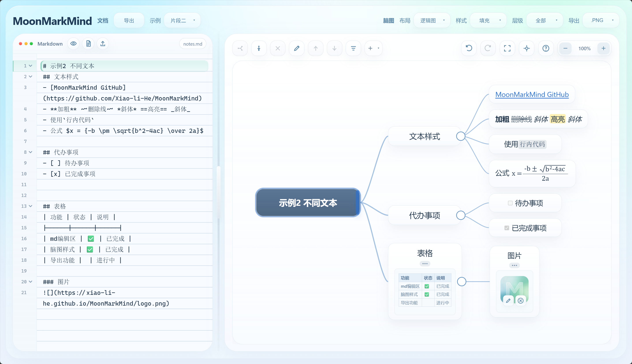
Task: Uncheck the 已完成事项 checkbox in the mindmap
Action: [x=507, y=228]
